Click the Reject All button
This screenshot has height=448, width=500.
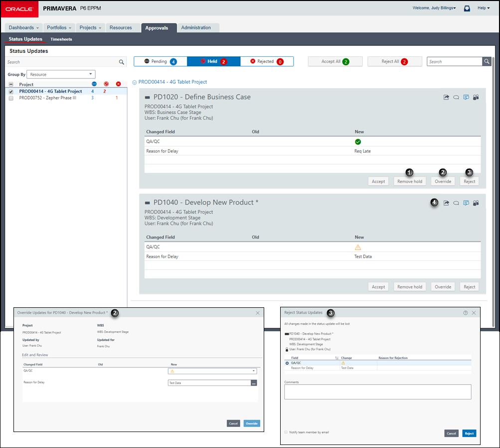coord(395,61)
